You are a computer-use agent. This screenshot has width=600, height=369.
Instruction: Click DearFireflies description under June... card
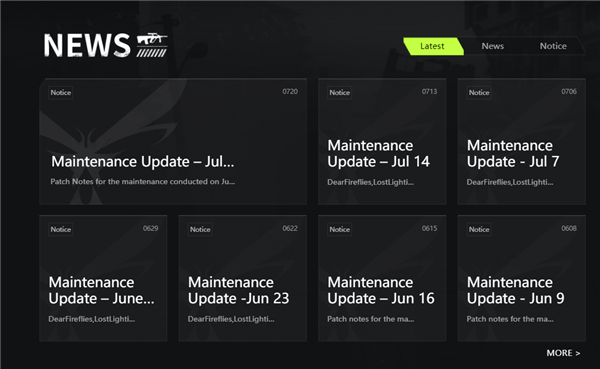point(91,319)
